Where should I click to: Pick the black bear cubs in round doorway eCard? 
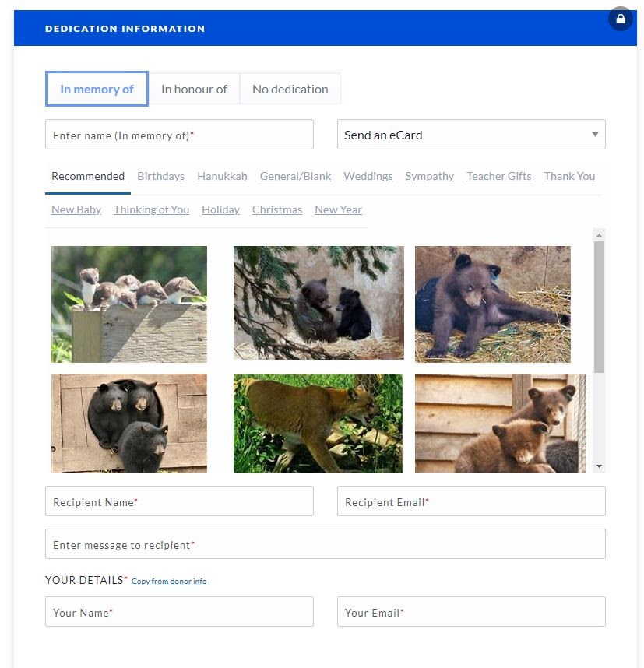(x=129, y=424)
